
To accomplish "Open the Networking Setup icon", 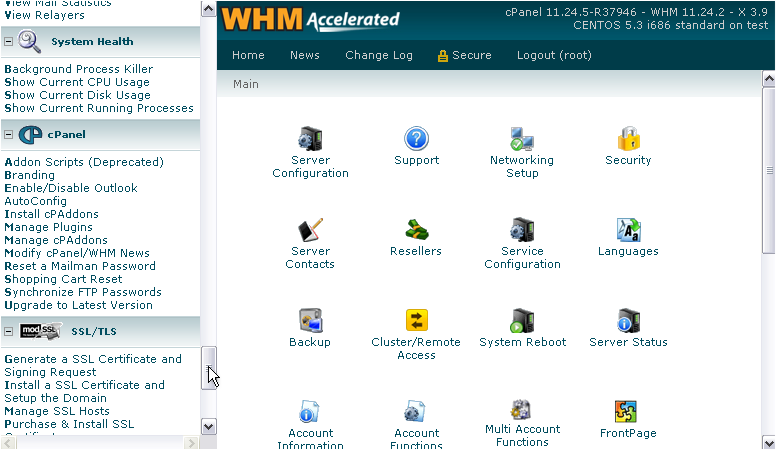I will coord(521,139).
